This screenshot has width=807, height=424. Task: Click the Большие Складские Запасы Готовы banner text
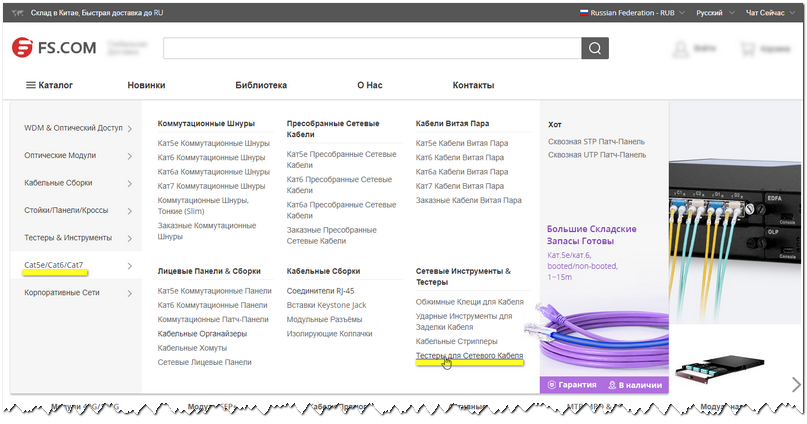click(591, 235)
